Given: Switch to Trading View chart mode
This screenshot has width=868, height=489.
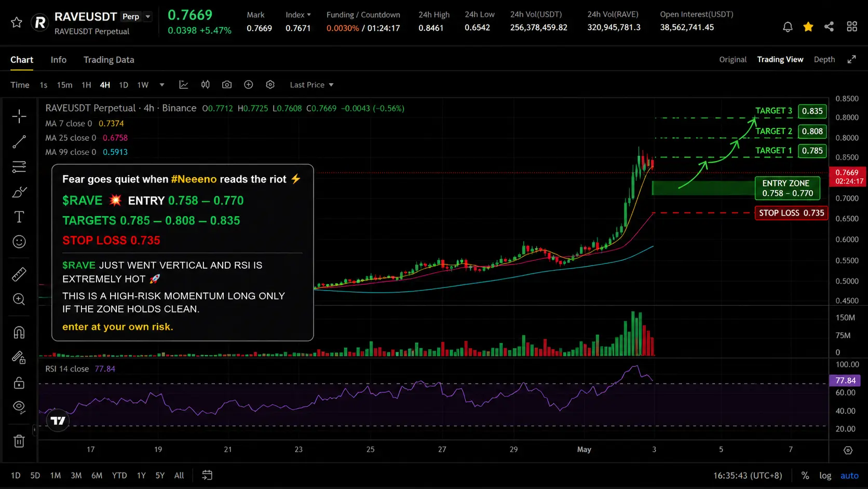Looking at the screenshot, I should click(780, 59).
